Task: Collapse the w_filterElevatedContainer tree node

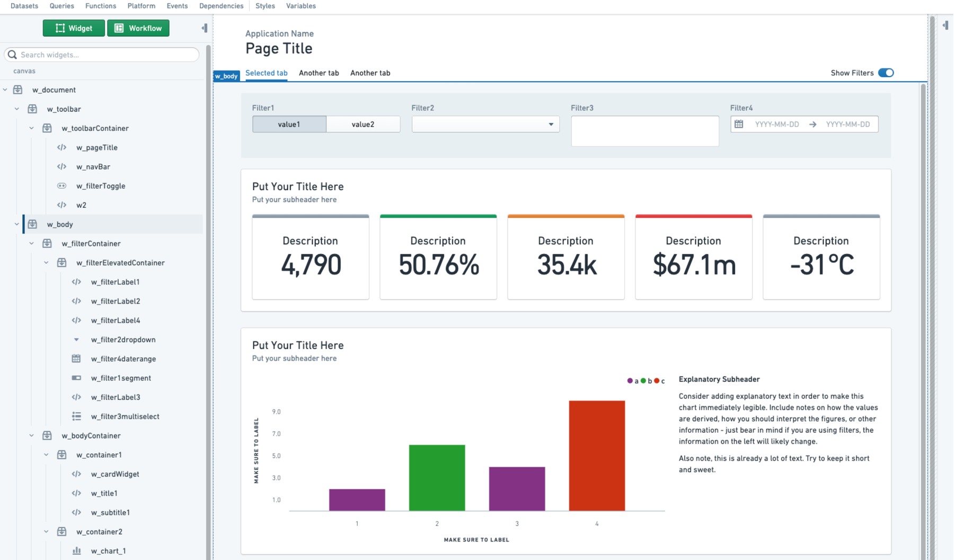Action: [x=46, y=262]
